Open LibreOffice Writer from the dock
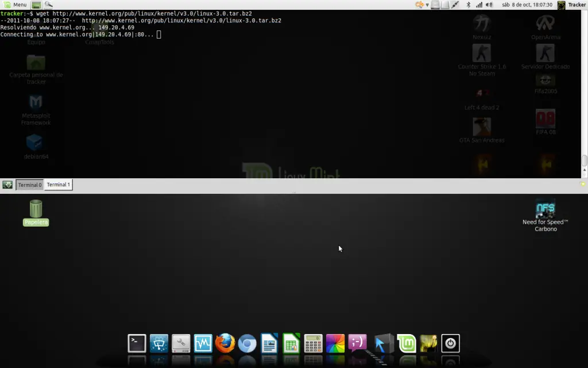This screenshot has width=588, height=368. [269, 343]
